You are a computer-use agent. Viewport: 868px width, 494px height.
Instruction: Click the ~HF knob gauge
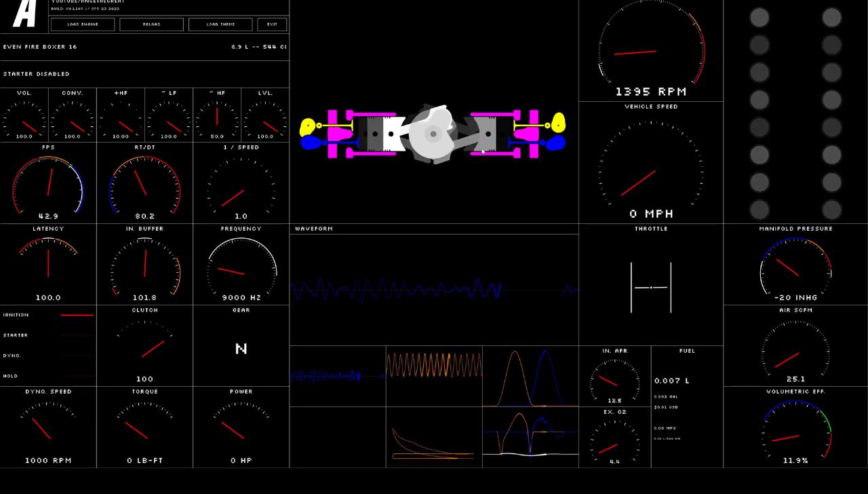pos(217,115)
